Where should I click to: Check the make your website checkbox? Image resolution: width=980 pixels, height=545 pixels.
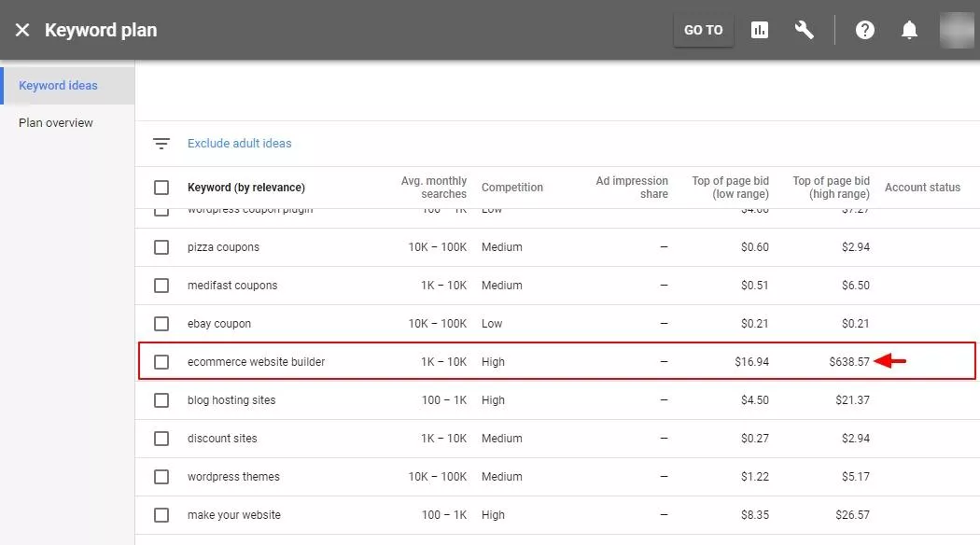coord(161,515)
